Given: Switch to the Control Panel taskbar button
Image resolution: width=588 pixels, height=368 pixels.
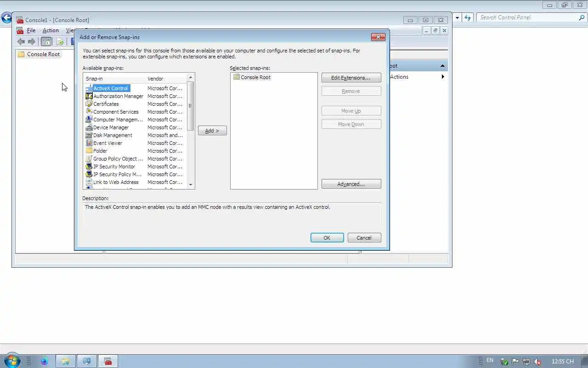Looking at the screenshot, I should [86, 361].
